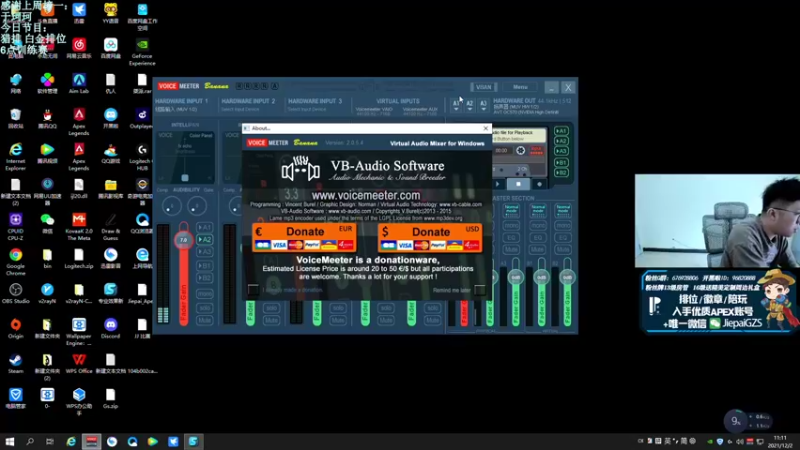
Task: Open the Aim Lab desktop shortcut
Action: coord(79,83)
